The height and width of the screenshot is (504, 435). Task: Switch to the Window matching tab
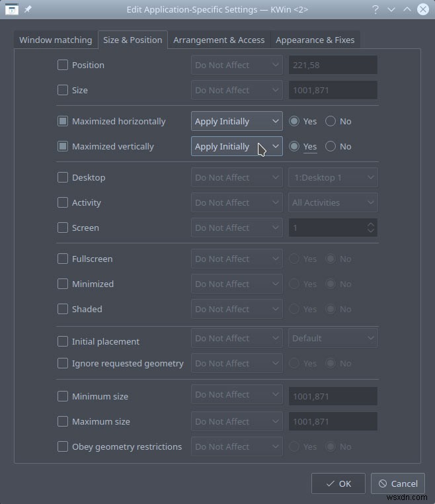pyautogui.click(x=56, y=40)
